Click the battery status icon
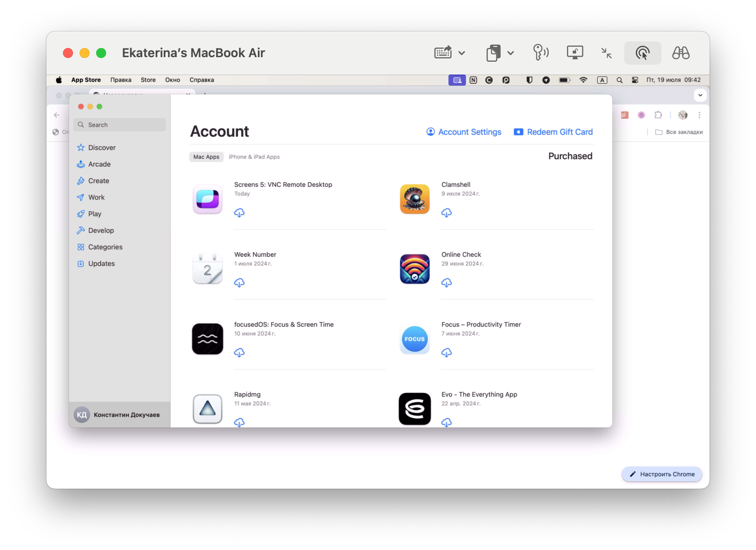Screen dimensions: 756x550 [565, 80]
